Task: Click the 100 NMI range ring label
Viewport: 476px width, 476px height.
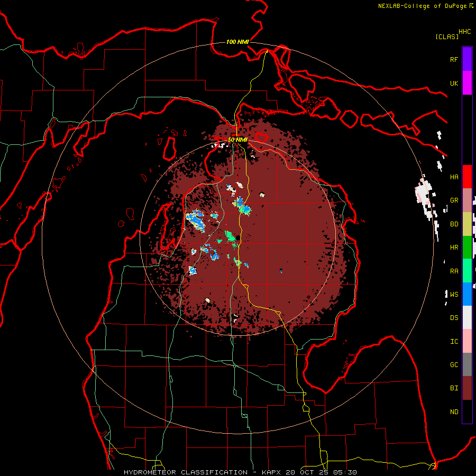Action: pyautogui.click(x=237, y=42)
